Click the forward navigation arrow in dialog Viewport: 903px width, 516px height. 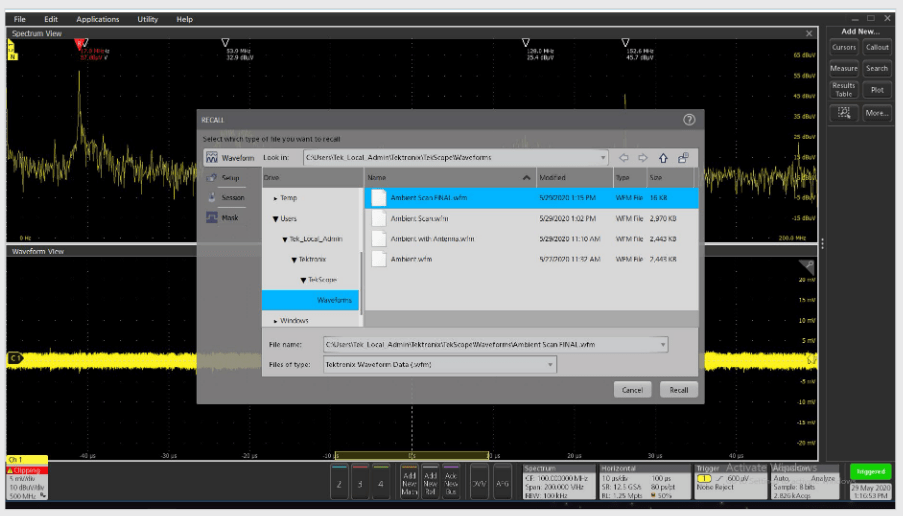click(x=643, y=157)
